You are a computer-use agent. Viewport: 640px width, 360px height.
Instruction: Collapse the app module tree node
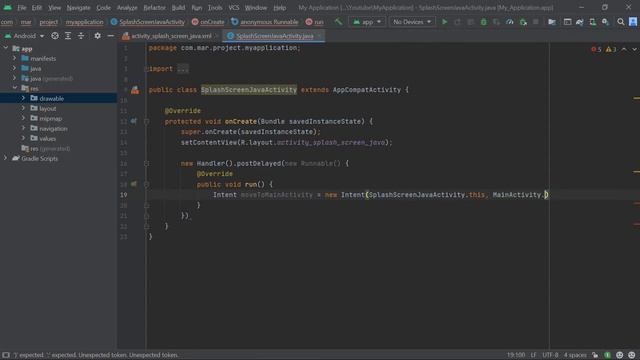6,48
